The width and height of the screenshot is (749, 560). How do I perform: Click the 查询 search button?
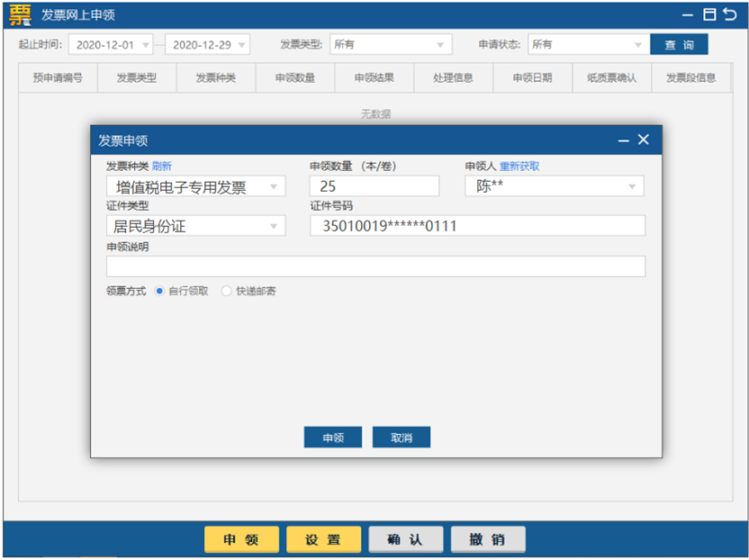point(679,44)
